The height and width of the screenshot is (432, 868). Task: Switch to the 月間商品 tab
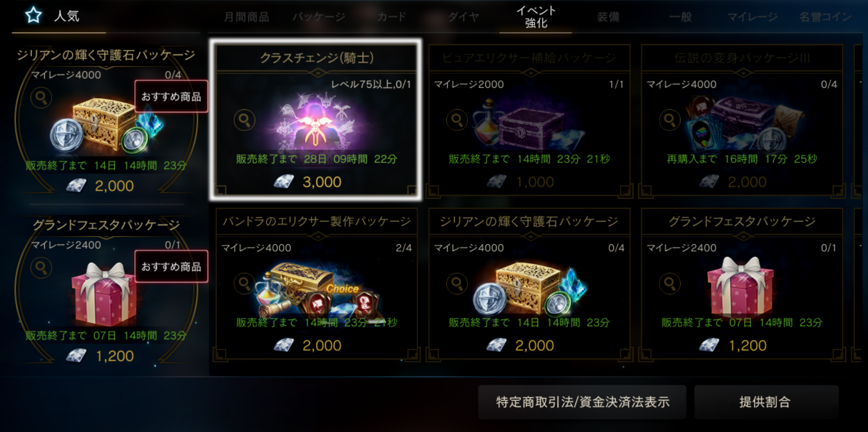pyautogui.click(x=246, y=17)
